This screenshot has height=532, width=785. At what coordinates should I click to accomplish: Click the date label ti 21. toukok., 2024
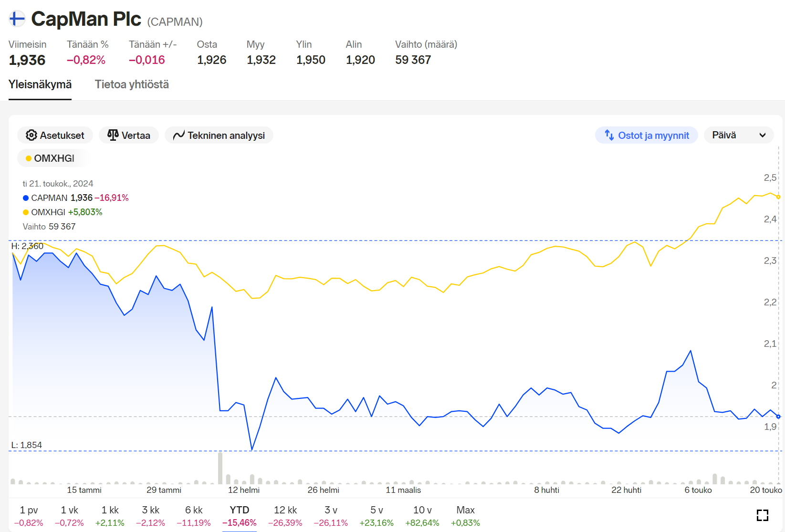tap(58, 184)
